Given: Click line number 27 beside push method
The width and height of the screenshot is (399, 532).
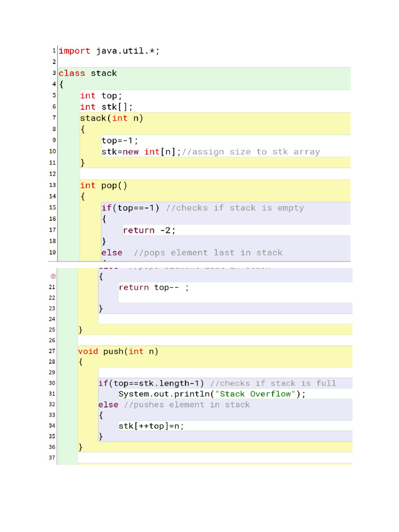Looking at the screenshot, I should pos(52,351).
